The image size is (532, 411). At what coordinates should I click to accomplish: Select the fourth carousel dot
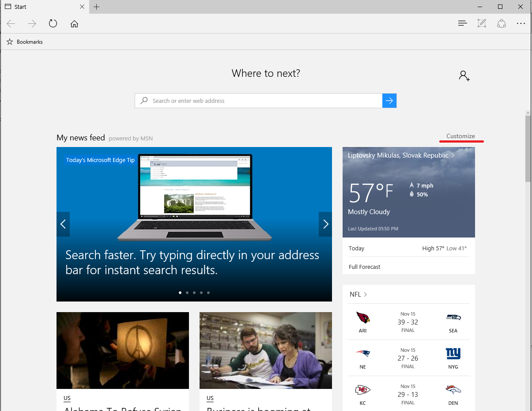[201, 292]
